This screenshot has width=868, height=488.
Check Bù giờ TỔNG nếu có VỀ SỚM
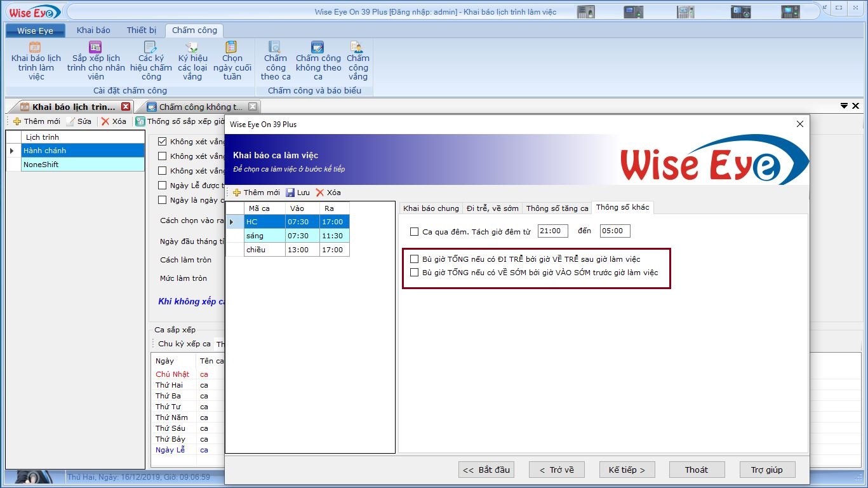[415, 273]
